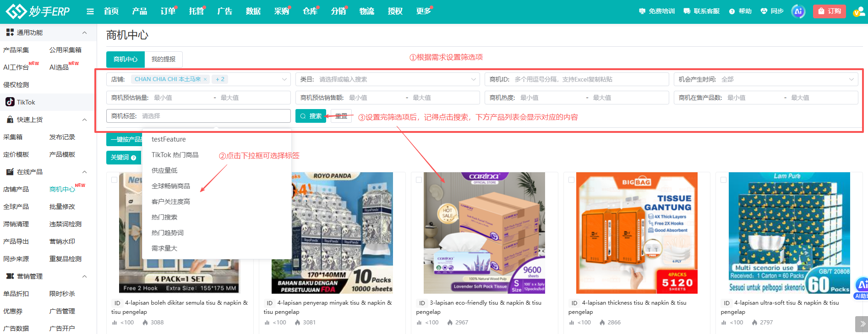
Task: Click the 一键按产品 button
Action: pos(125,139)
